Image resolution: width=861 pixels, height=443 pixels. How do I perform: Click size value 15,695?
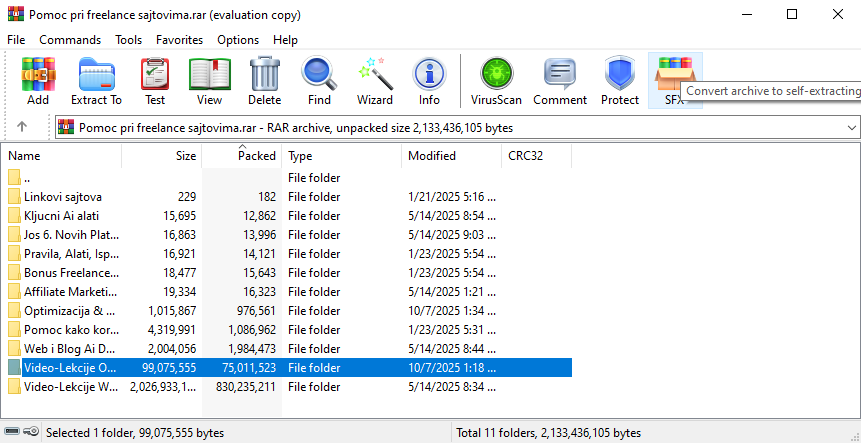180,216
